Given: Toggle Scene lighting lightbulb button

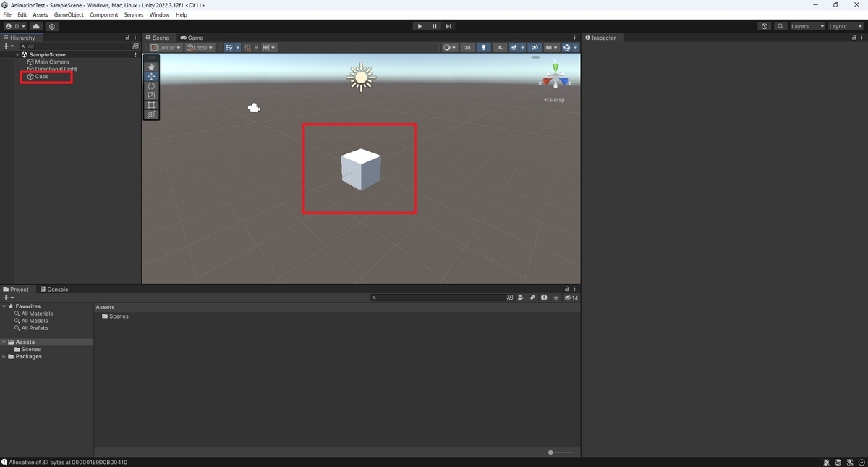Looking at the screenshot, I should (x=484, y=47).
